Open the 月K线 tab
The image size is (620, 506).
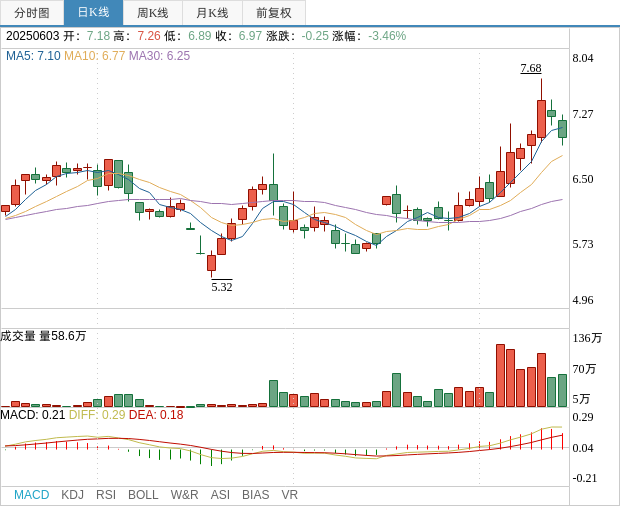tap(212, 13)
